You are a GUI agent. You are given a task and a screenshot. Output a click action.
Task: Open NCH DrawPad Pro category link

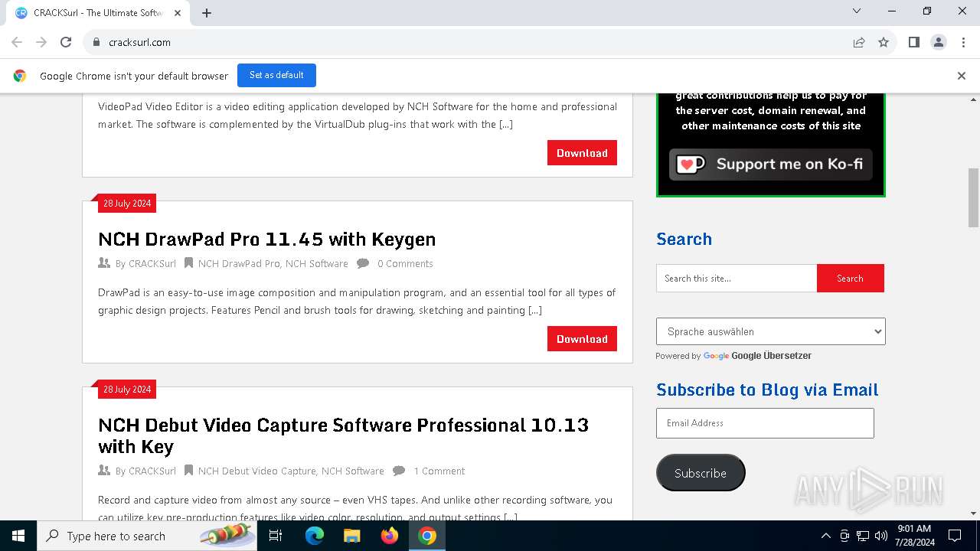tap(239, 263)
